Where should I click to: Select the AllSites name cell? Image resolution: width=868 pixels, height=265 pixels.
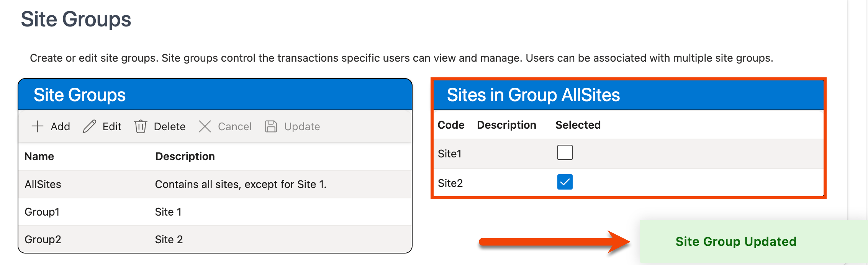(43, 184)
